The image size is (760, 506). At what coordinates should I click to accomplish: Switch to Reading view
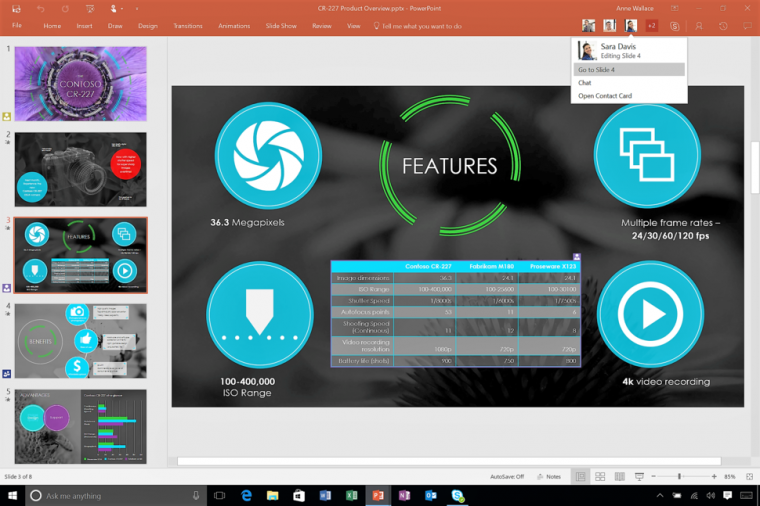[x=619, y=477]
